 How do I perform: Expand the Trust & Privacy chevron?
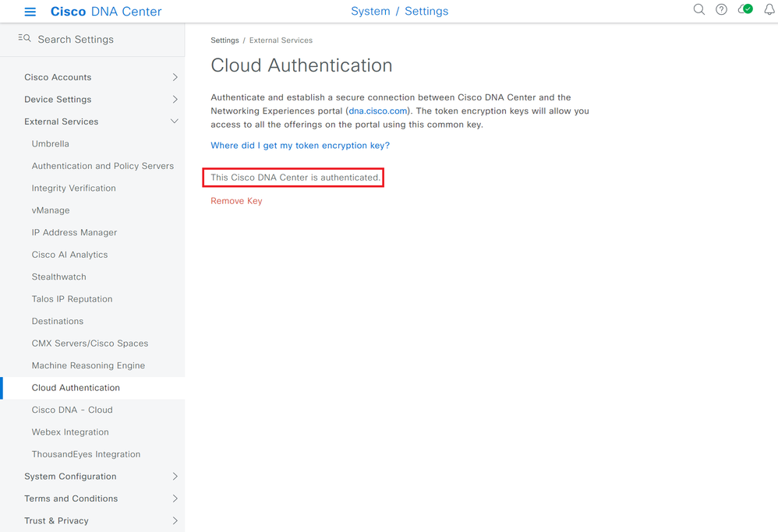click(x=175, y=520)
